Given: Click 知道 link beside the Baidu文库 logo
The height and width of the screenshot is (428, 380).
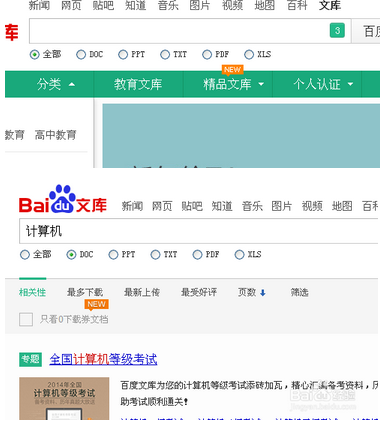Looking at the screenshot, I should click(222, 206).
